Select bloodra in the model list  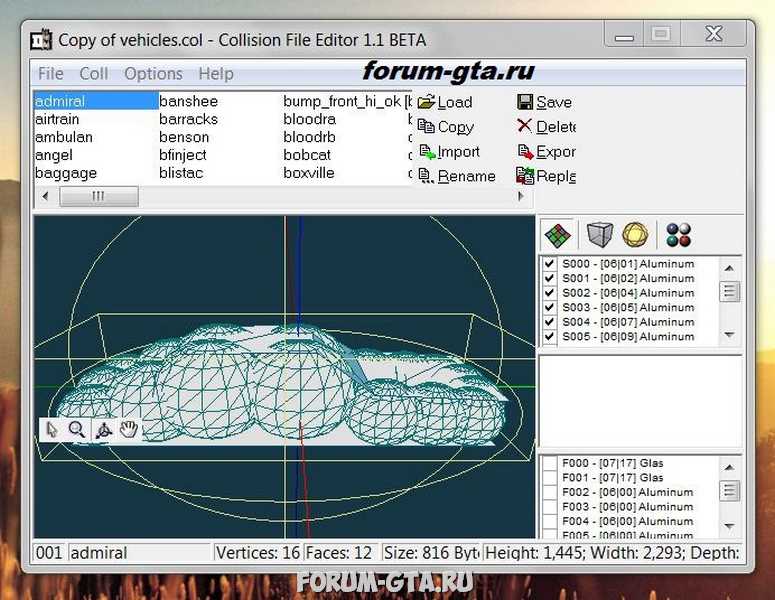coord(310,120)
